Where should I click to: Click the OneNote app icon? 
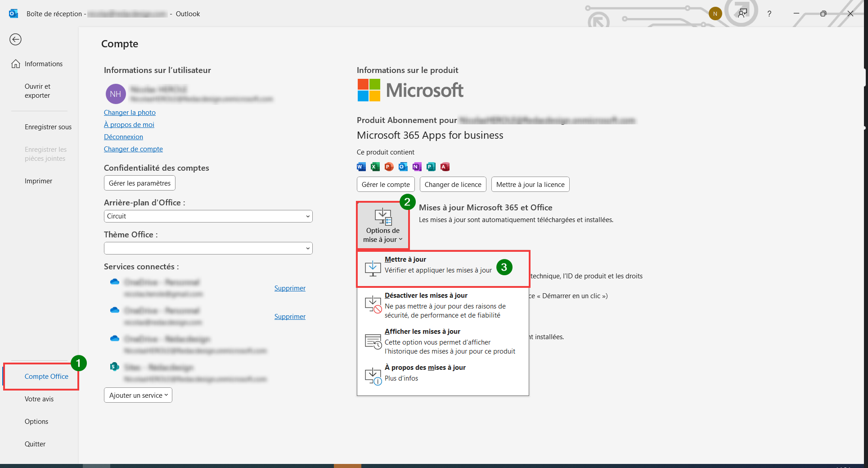(x=417, y=167)
